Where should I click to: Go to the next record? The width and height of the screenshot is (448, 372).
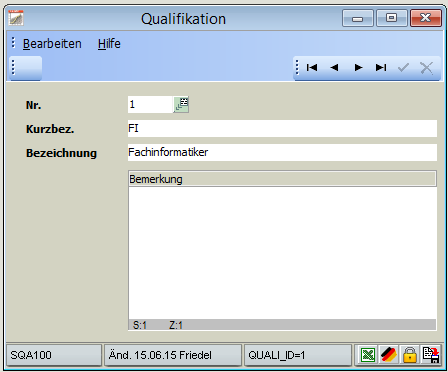pyautogui.click(x=358, y=68)
